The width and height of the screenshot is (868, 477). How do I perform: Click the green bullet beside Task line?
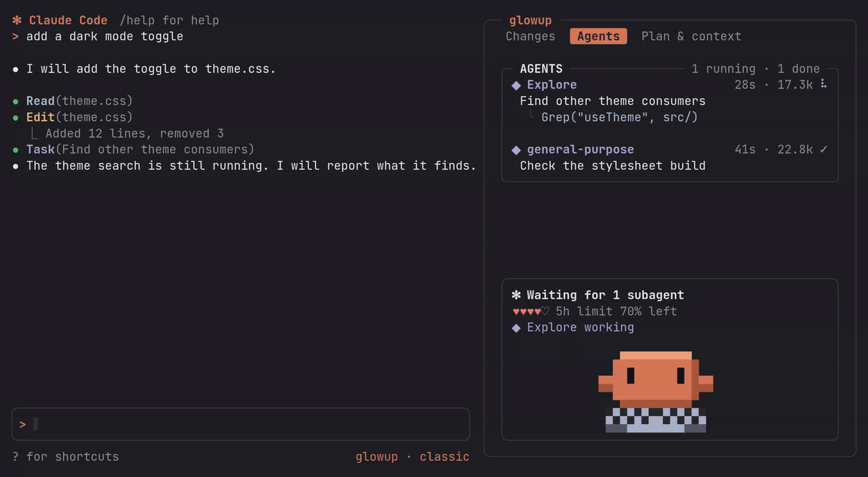coord(16,150)
